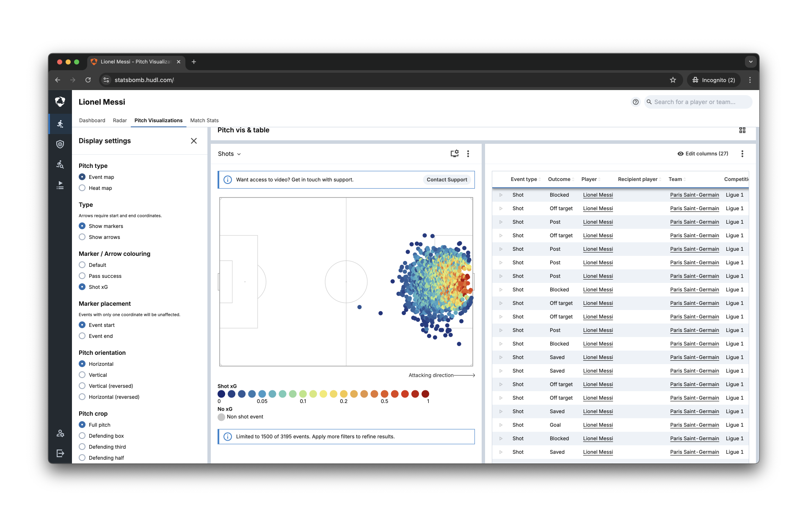Open user settings sidebar icon

[x=60, y=433]
